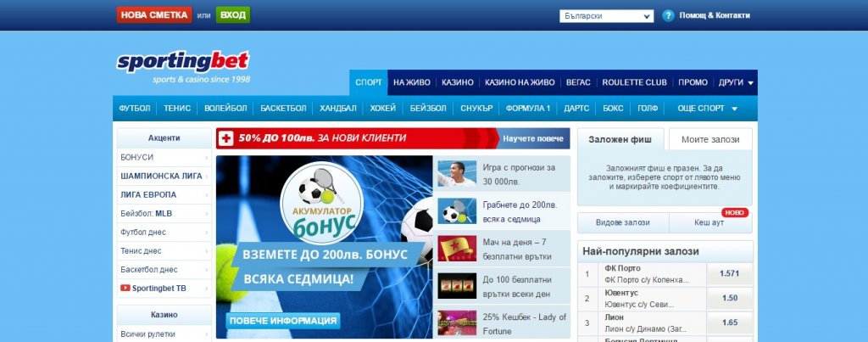Open ROULETTE CLUB menu item
The height and width of the screenshot is (342, 868).
634,82
